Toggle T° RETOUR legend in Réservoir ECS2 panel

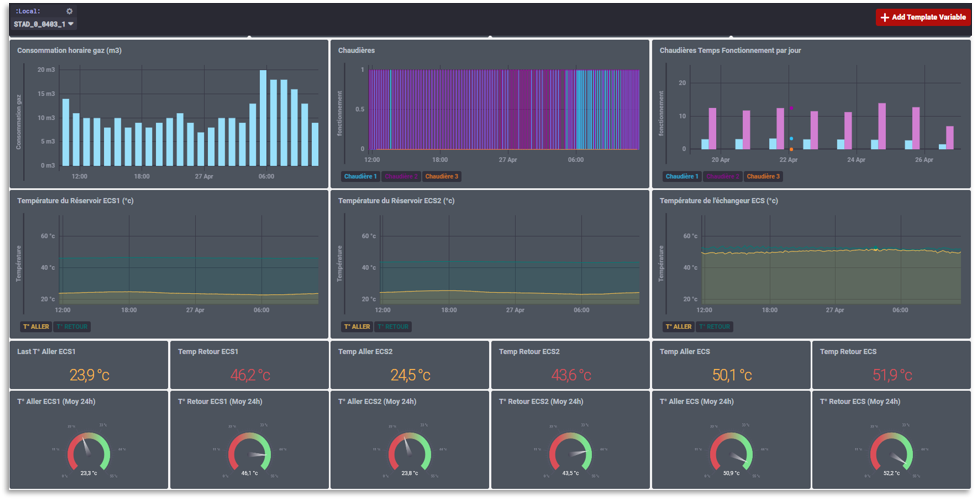click(x=393, y=327)
